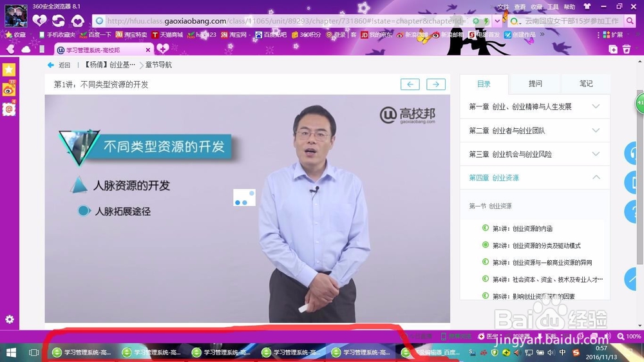Open the 查看 menu
The width and height of the screenshot is (644, 362).
520,7
